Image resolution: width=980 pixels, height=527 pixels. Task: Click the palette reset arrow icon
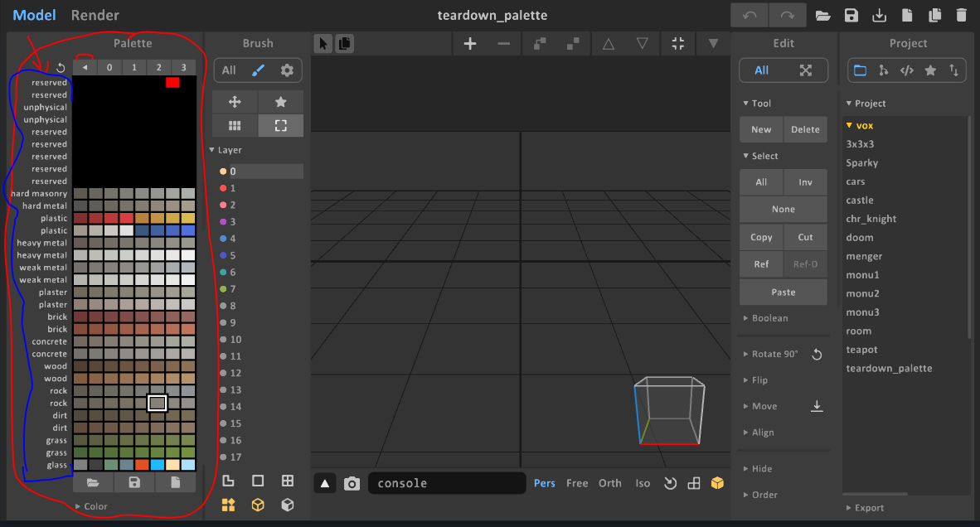point(61,67)
